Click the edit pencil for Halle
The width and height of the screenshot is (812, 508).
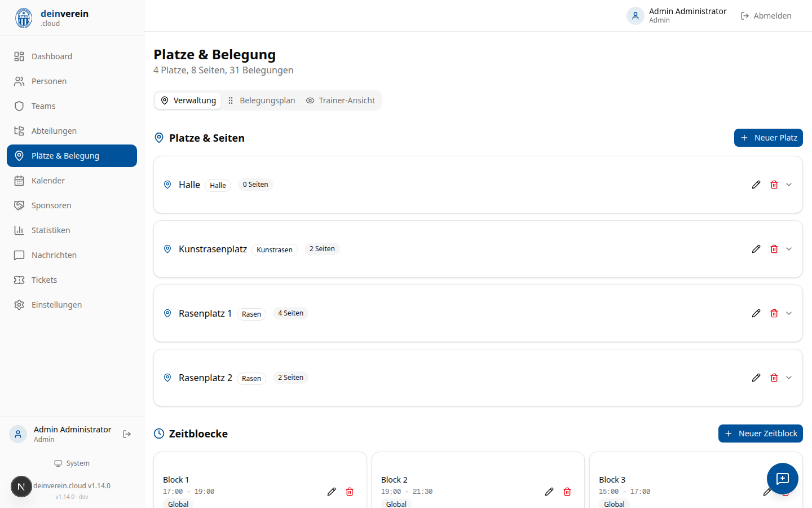pos(756,185)
